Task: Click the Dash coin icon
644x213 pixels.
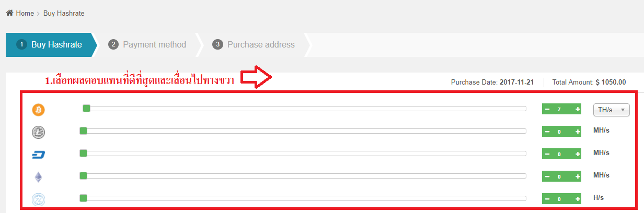Action: click(x=39, y=155)
